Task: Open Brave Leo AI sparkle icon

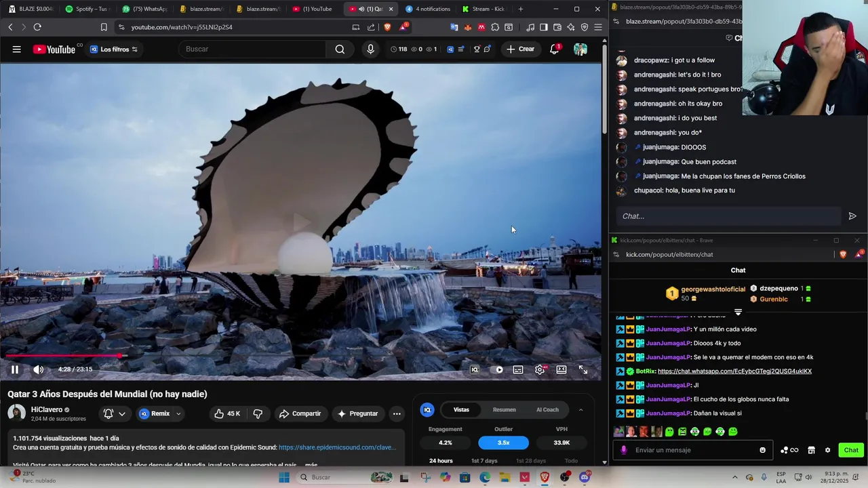Action: (571, 27)
